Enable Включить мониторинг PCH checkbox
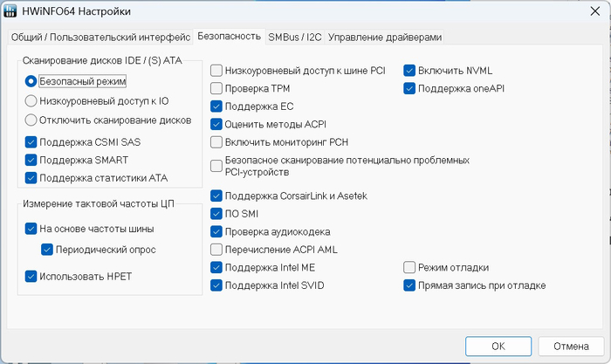Viewport: 611px width, 364px height. (216, 141)
